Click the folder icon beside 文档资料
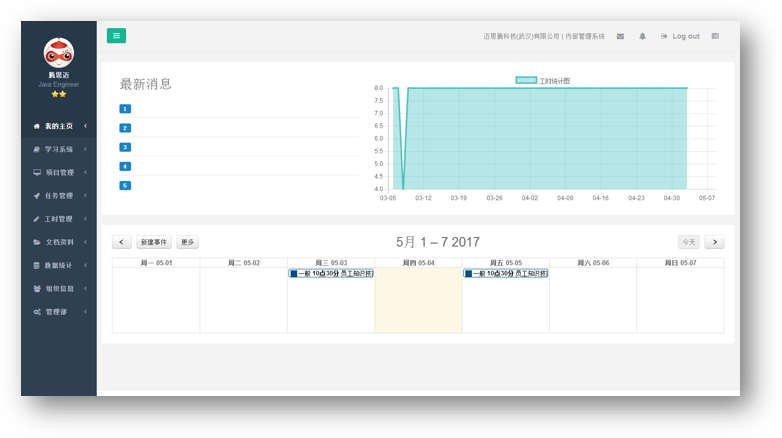 (37, 242)
